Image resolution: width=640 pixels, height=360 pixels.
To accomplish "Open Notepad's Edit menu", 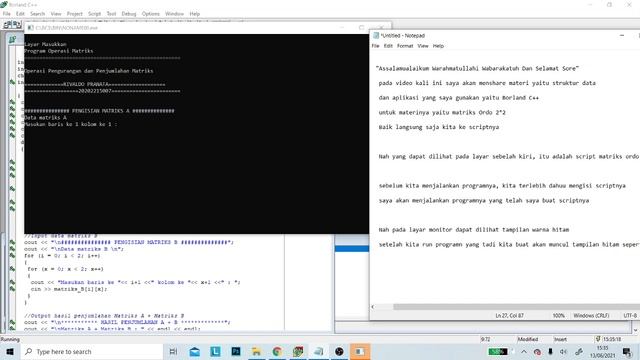I will (x=388, y=46).
